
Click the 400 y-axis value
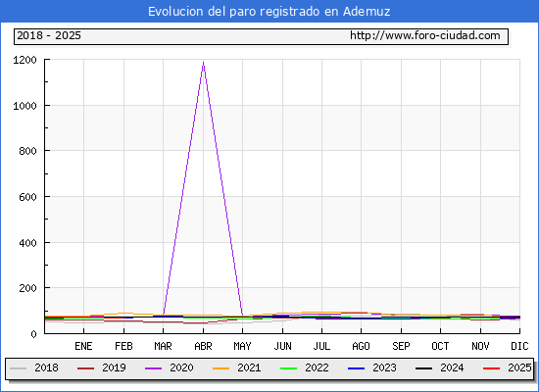(27, 243)
